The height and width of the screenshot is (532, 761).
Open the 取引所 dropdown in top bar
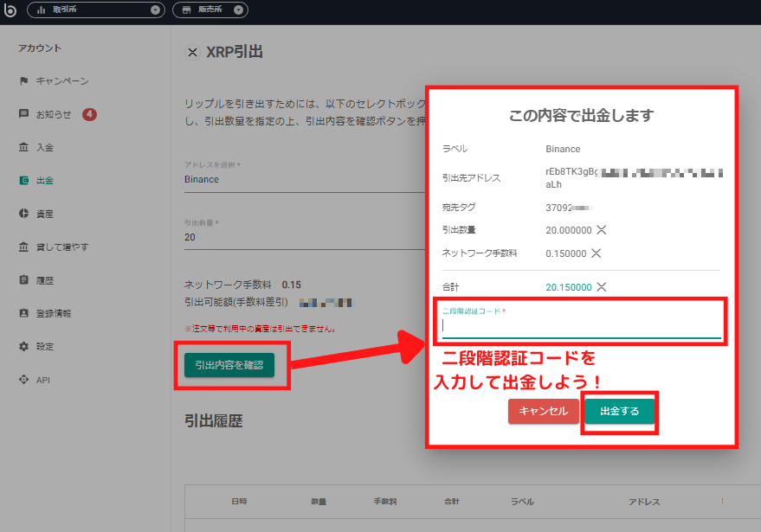95,10
